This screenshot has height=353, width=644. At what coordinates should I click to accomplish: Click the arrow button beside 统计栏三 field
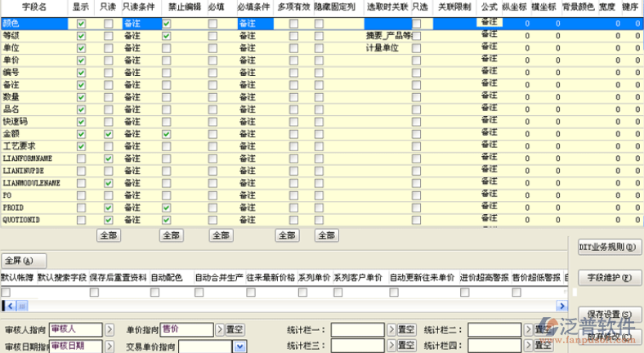(x=391, y=345)
